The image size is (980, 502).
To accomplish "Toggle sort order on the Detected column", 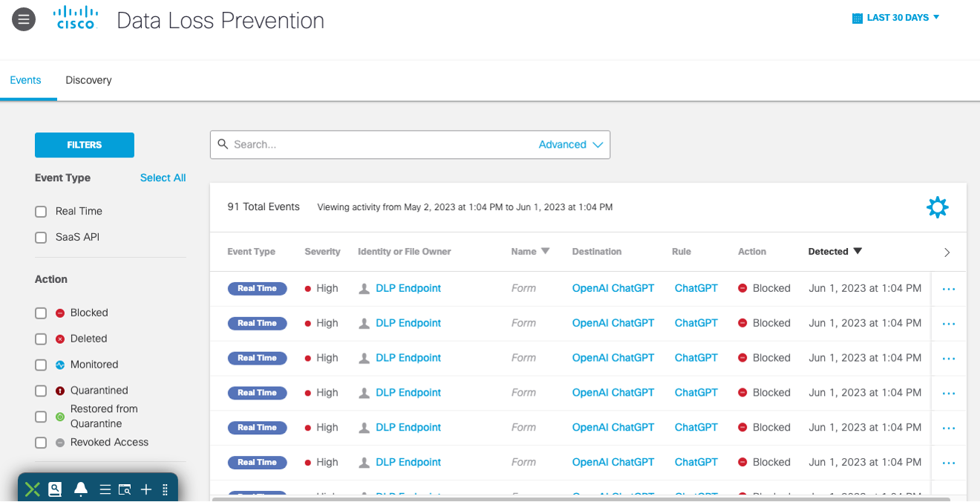I will point(834,251).
